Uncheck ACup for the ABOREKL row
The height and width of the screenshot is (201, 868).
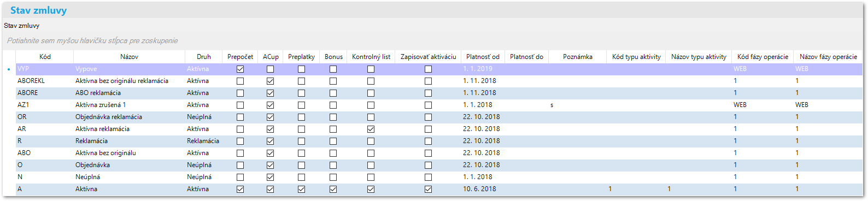tap(270, 81)
